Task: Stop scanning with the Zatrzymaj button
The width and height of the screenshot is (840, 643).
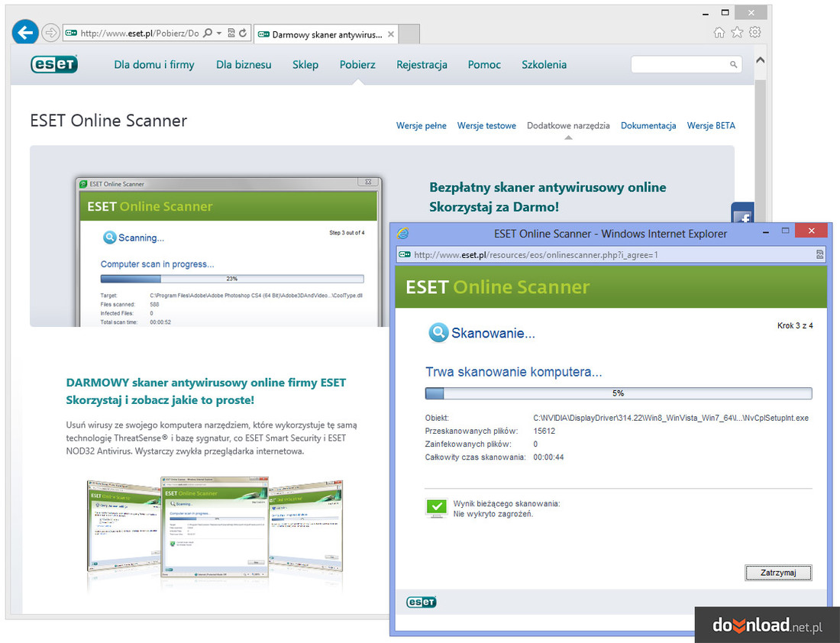Action: [x=778, y=572]
